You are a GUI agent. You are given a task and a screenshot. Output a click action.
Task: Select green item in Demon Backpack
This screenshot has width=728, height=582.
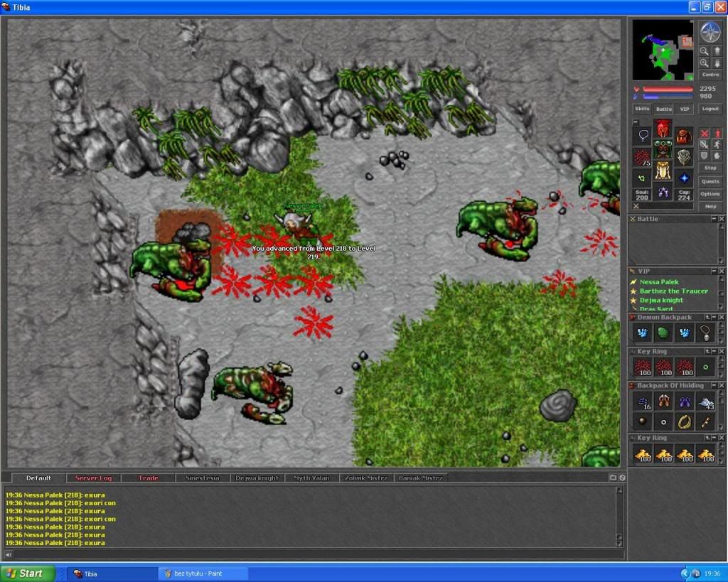click(x=663, y=333)
